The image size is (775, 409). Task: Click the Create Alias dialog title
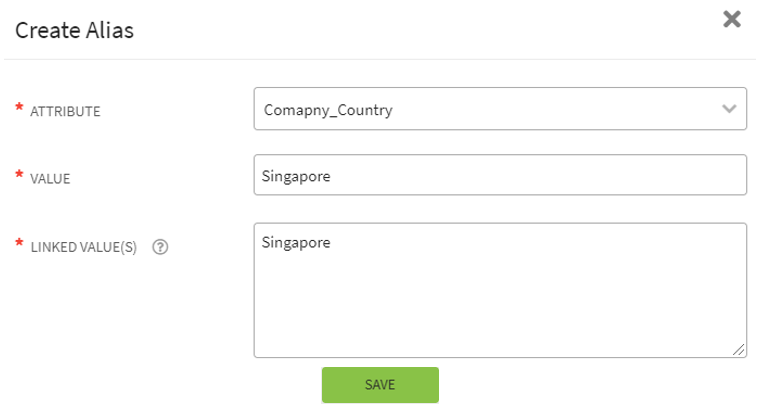pyautogui.click(x=75, y=31)
